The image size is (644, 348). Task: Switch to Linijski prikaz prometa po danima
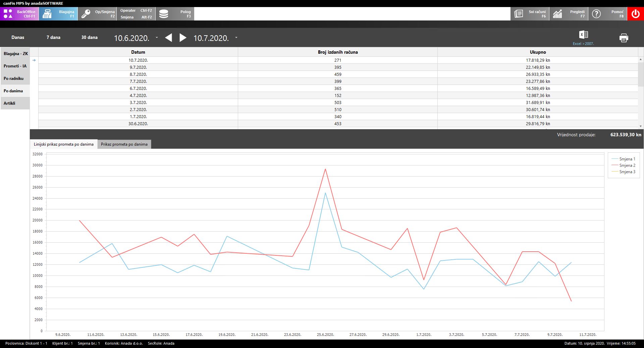tap(64, 144)
